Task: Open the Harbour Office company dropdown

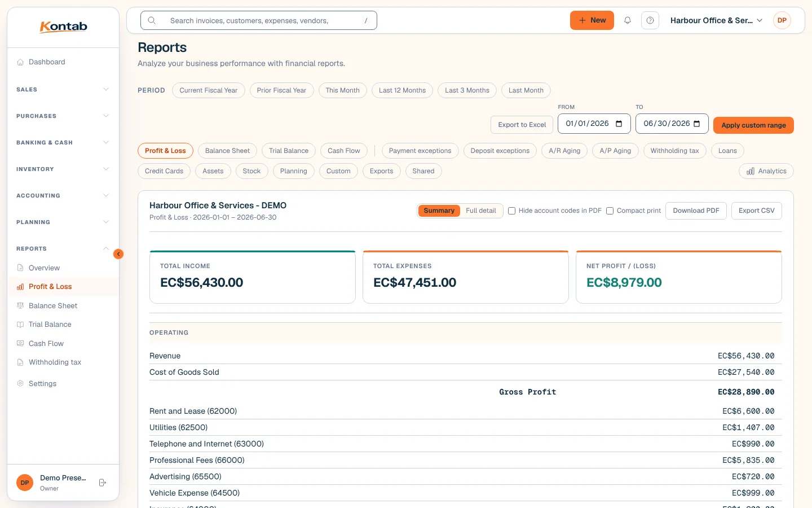Action: point(717,20)
